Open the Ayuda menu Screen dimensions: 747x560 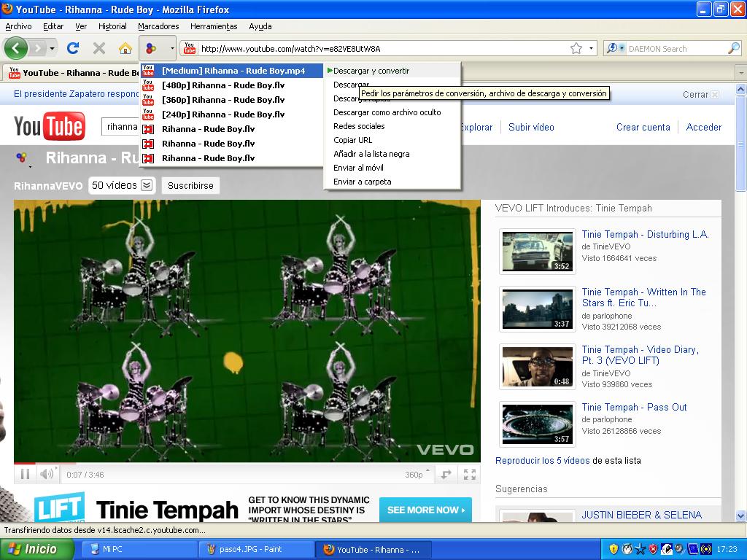coord(260,27)
